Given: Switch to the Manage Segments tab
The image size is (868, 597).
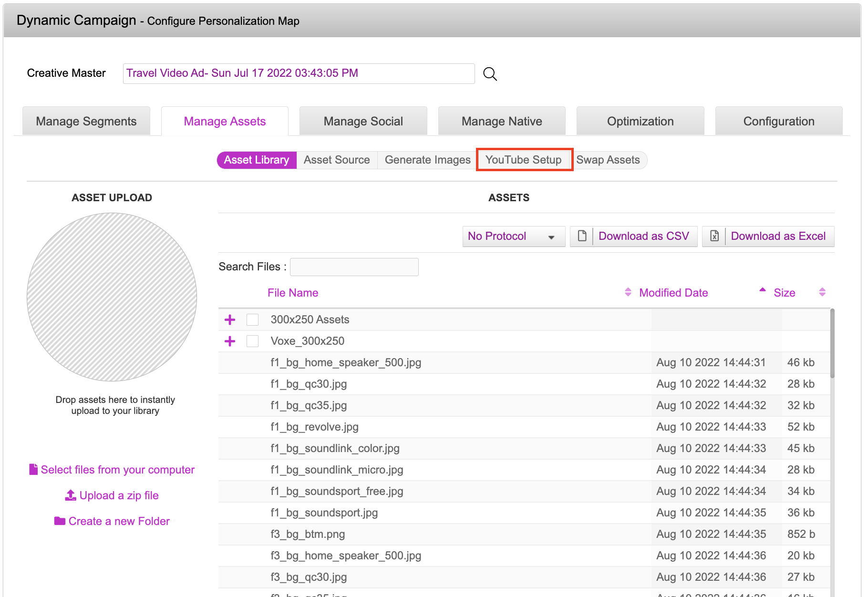Looking at the screenshot, I should (86, 122).
